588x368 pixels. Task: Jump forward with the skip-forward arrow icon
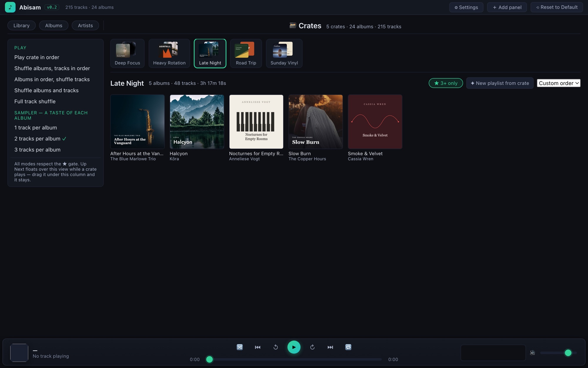click(x=312, y=347)
